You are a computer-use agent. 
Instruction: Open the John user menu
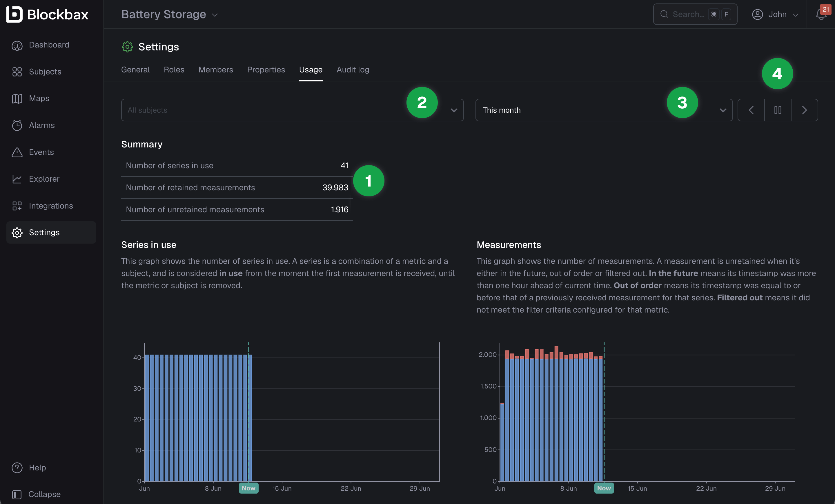(775, 14)
